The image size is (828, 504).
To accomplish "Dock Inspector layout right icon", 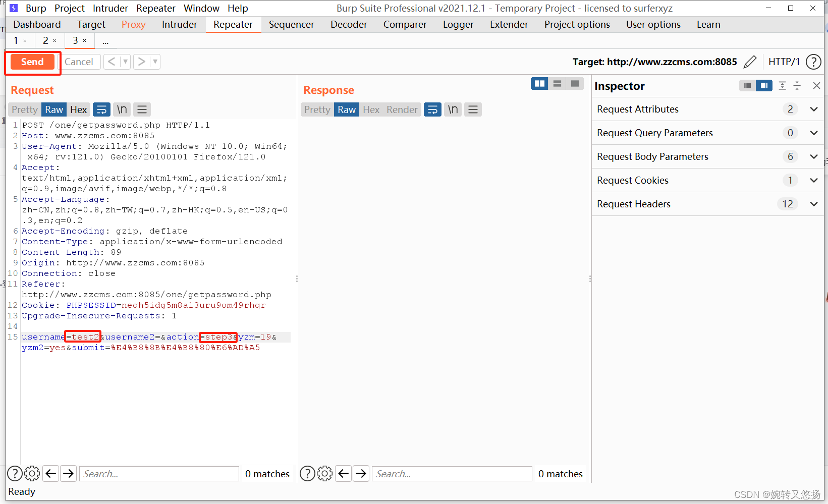I will (x=764, y=86).
